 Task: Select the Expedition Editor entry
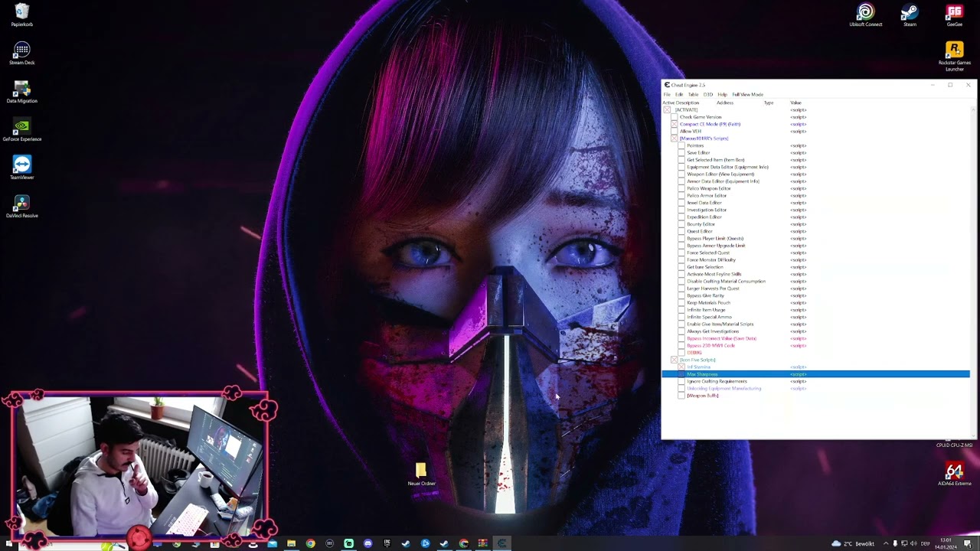click(x=704, y=217)
